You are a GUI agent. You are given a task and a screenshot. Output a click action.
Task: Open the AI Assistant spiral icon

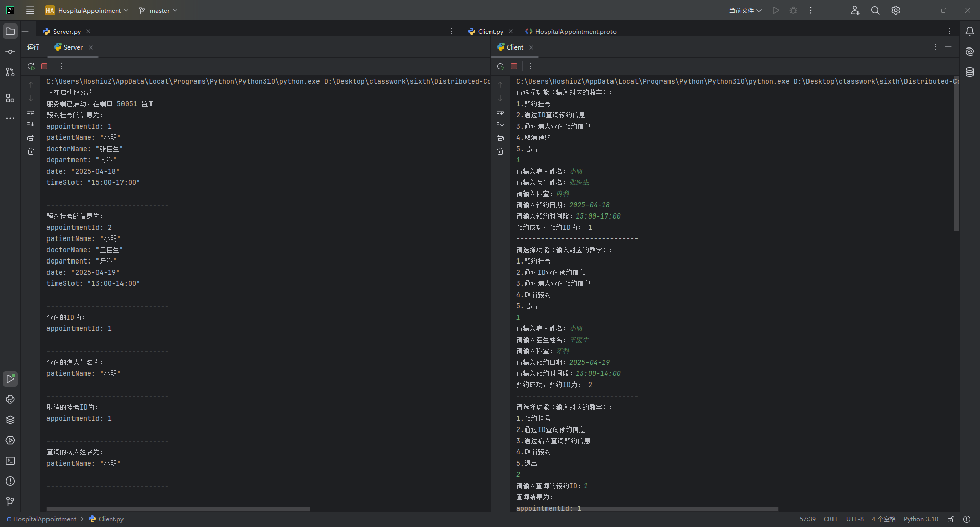click(970, 52)
